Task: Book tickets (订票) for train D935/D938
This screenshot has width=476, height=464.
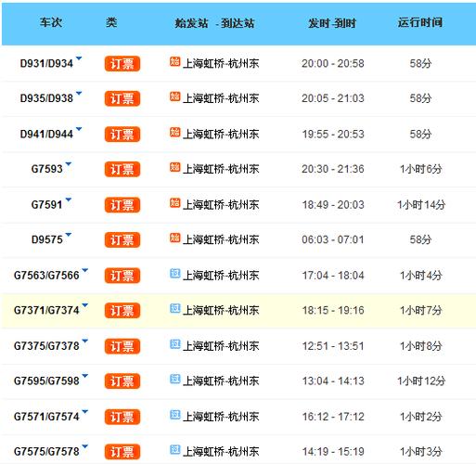Action: coord(122,98)
